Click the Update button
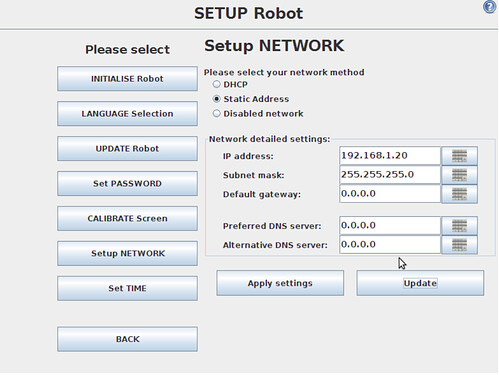This screenshot has width=499, height=375. point(420,283)
